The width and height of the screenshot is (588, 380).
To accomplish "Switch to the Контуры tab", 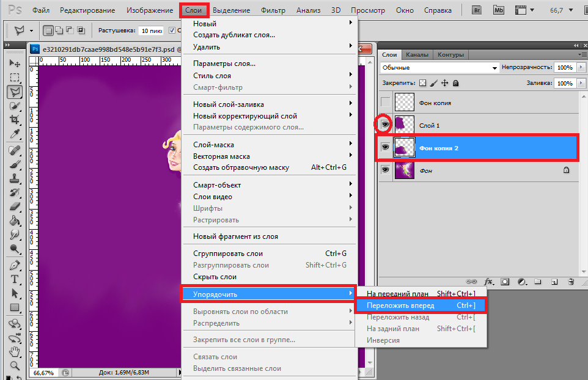I will 450,55.
